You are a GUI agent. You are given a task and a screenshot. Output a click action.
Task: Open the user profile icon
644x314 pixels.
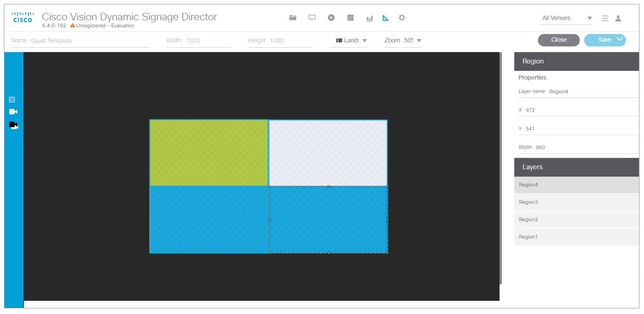pos(618,18)
